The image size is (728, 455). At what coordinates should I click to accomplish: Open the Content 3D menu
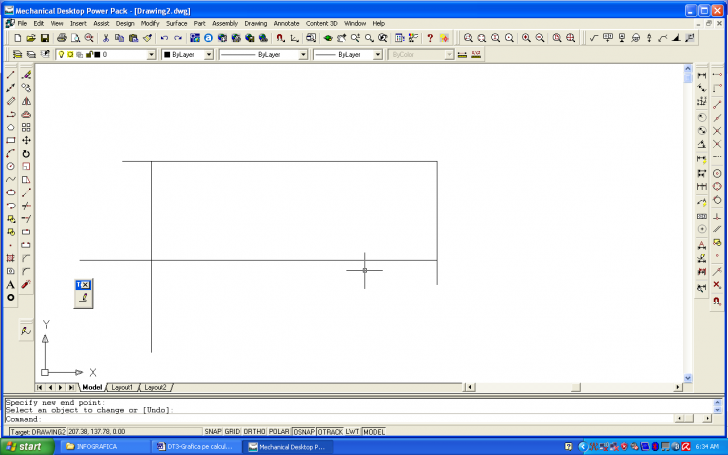click(x=321, y=23)
